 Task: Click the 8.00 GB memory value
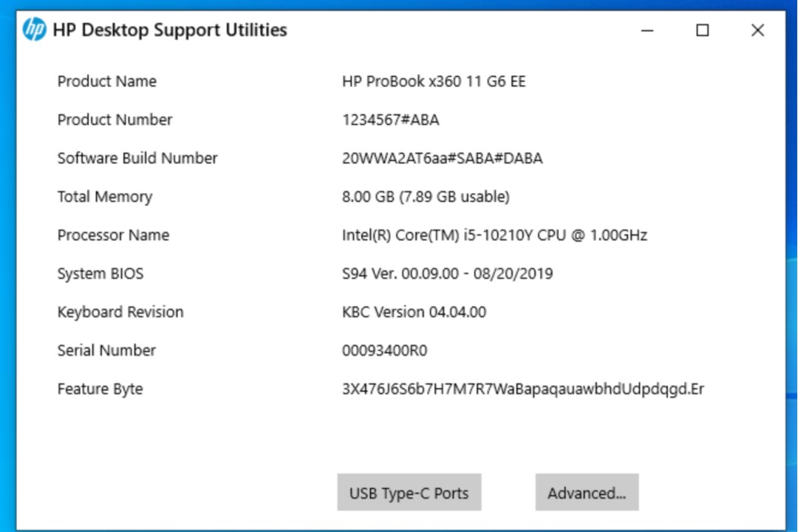click(426, 197)
